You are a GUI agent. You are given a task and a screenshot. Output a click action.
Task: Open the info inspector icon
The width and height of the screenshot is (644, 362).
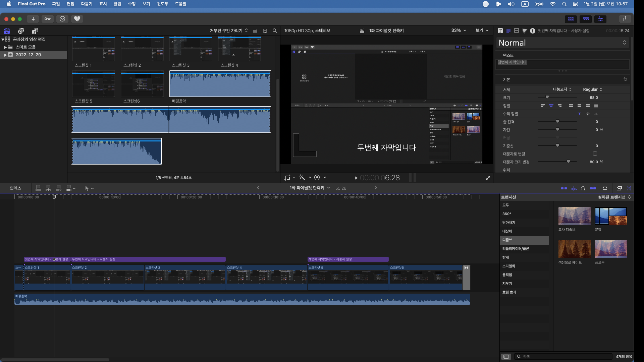533,31
